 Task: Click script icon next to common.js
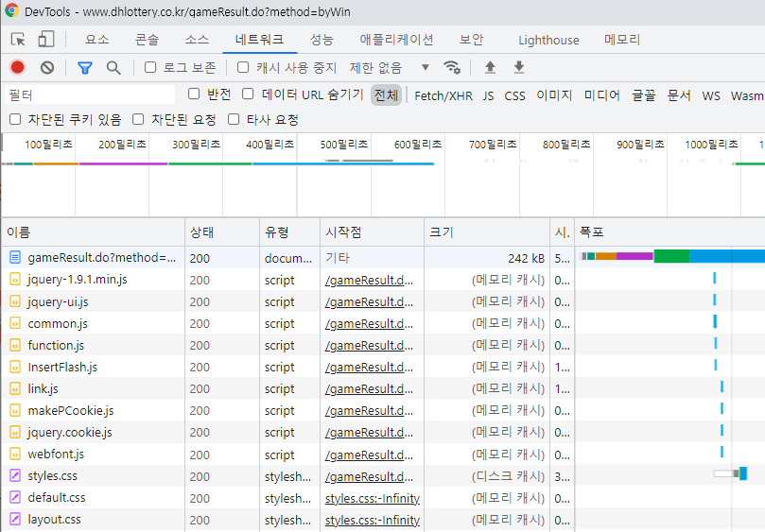[15, 323]
